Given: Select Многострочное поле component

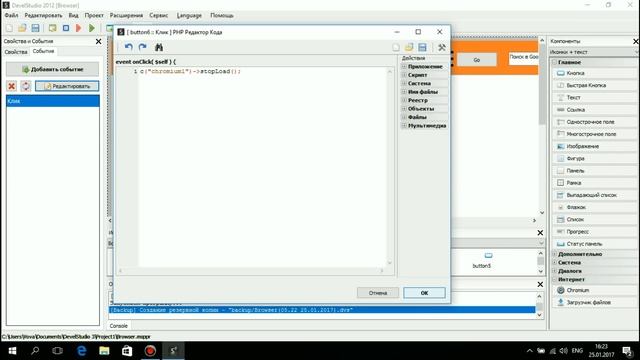Looking at the screenshot, I should click(594, 134).
